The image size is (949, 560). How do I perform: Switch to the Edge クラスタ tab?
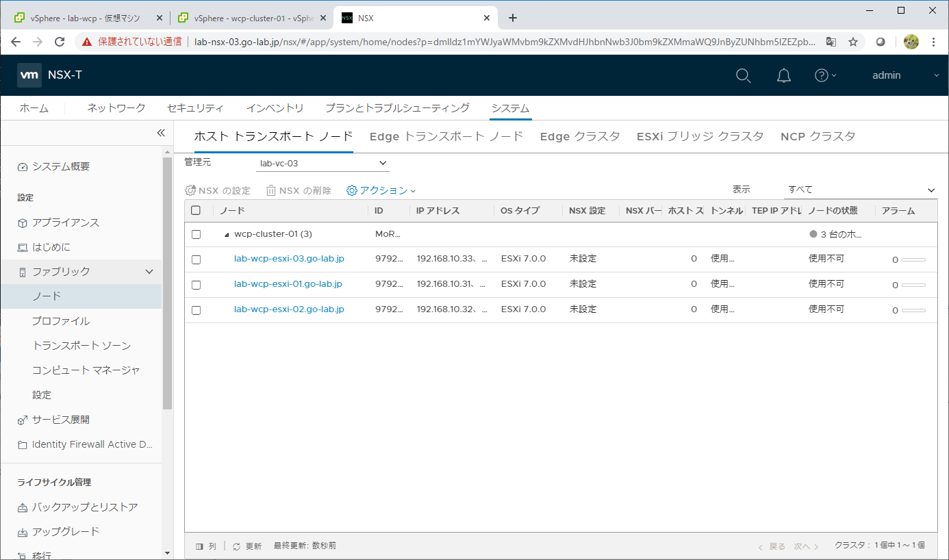[580, 136]
